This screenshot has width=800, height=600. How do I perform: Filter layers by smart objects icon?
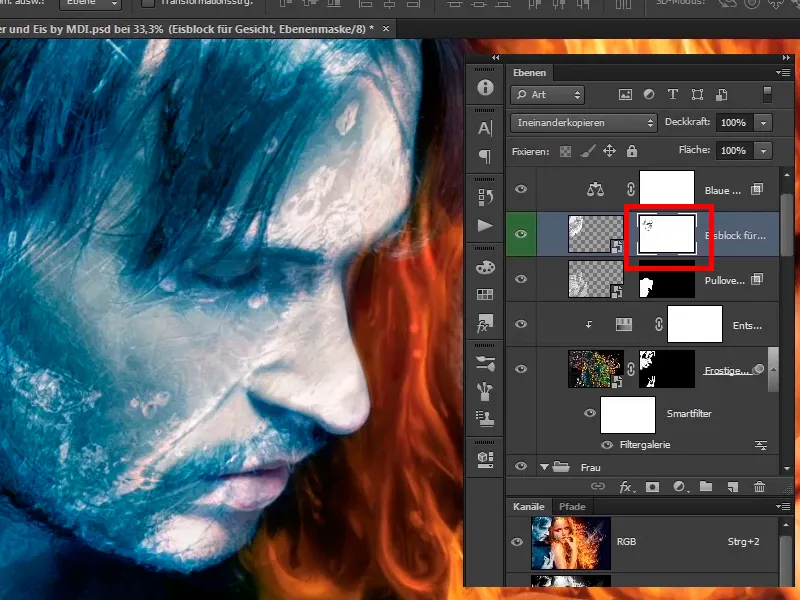(x=721, y=94)
